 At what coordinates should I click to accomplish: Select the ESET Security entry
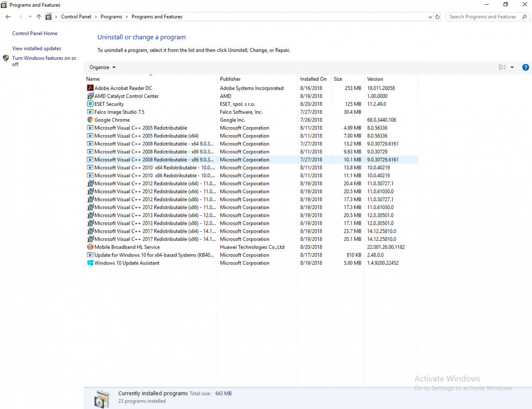point(109,104)
